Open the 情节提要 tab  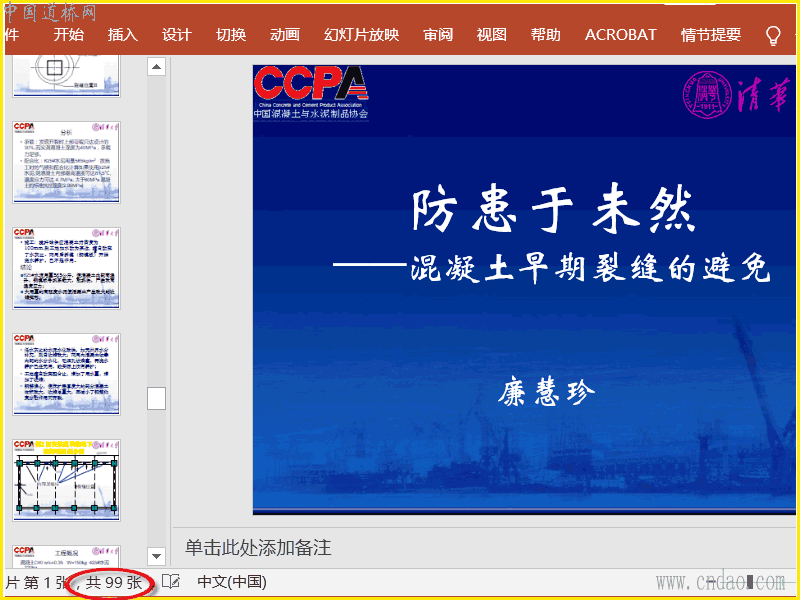click(x=711, y=35)
